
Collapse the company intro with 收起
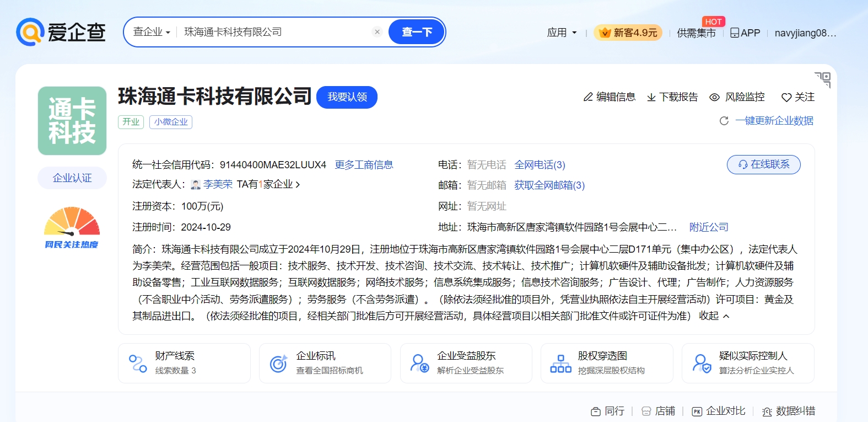coord(714,316)
